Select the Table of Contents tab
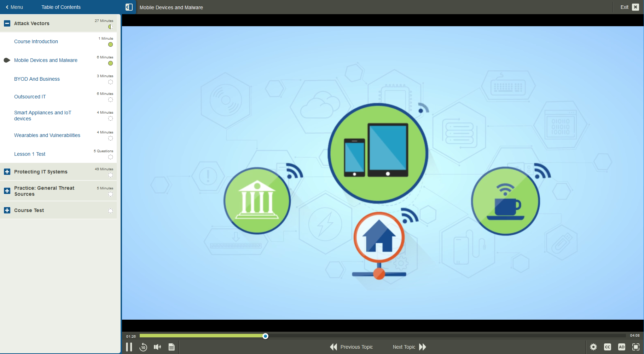 pyautogui.click(x=60, y=7)
